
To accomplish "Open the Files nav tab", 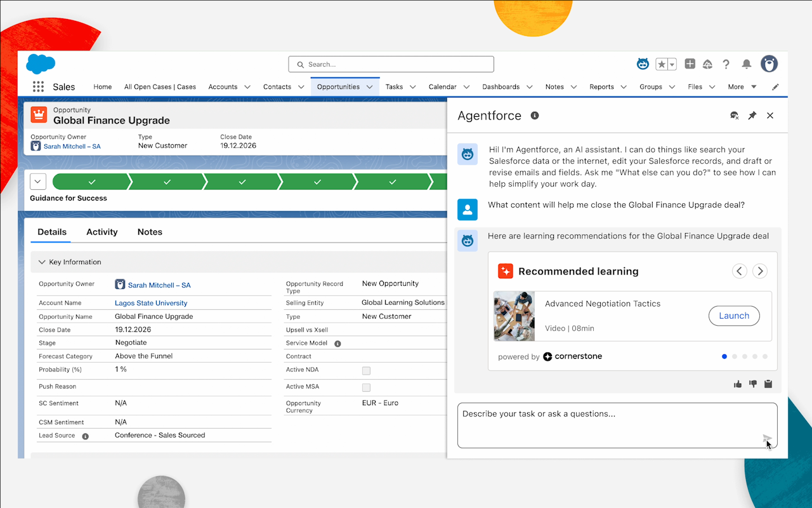I will [x=695, y=87].
